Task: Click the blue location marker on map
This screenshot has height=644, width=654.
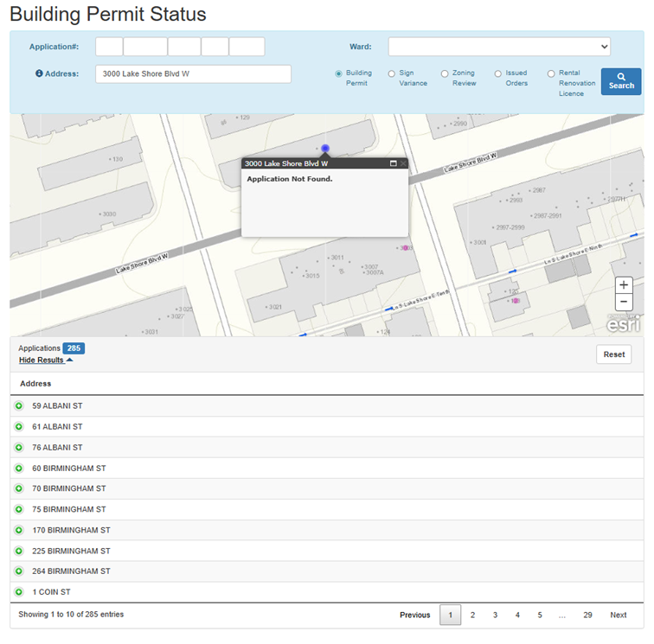Action: tap(325, 149)
